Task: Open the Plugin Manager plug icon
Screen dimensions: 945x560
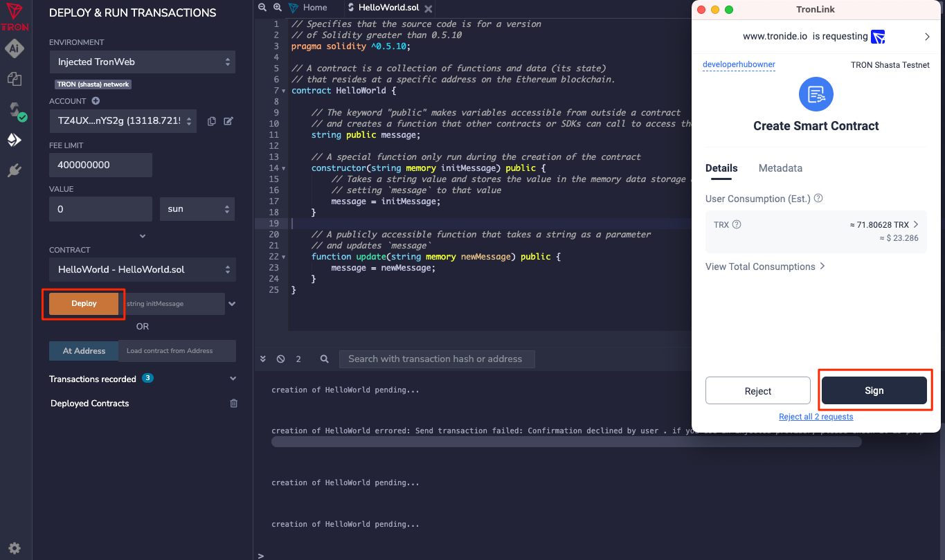Action: [x=15, y=170]
